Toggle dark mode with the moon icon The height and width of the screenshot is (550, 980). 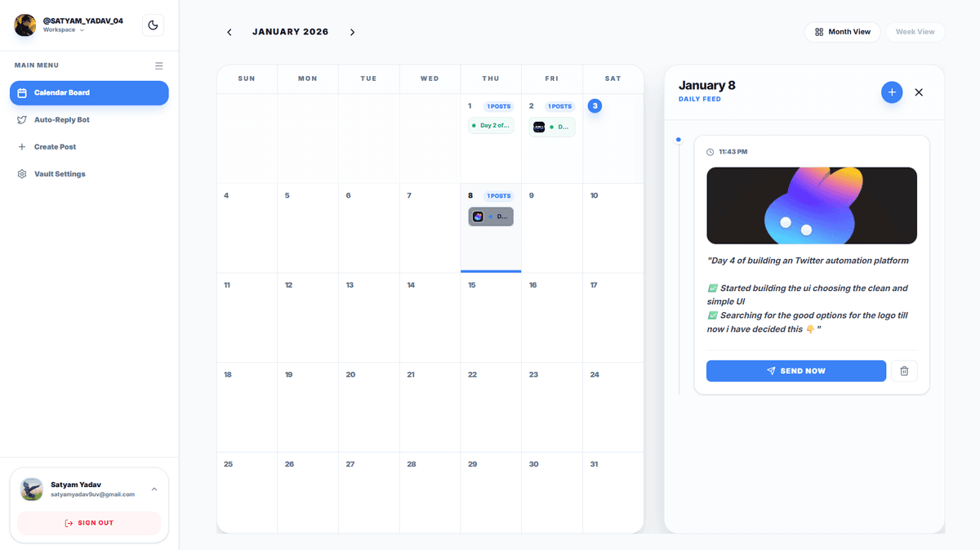pos(153,25)
